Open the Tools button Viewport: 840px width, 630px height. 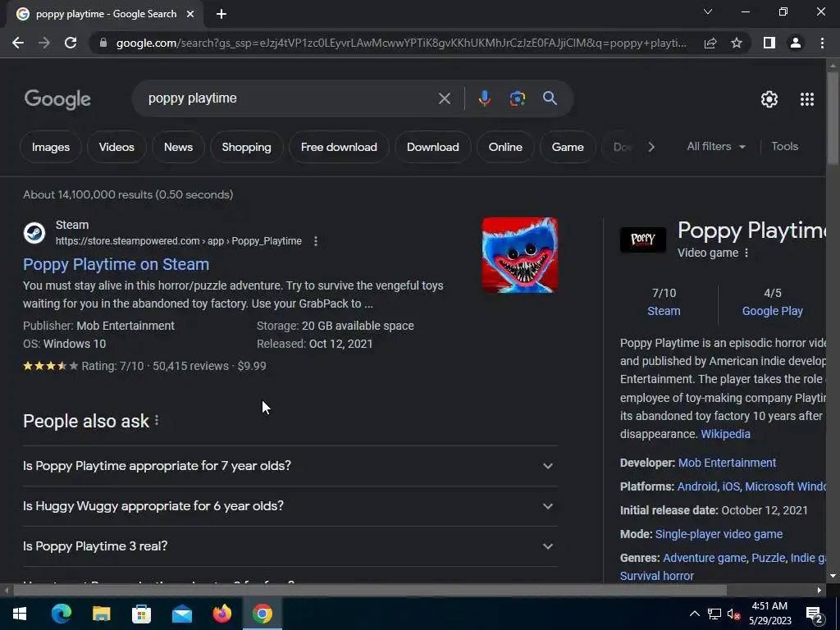(x=785, y=146)
